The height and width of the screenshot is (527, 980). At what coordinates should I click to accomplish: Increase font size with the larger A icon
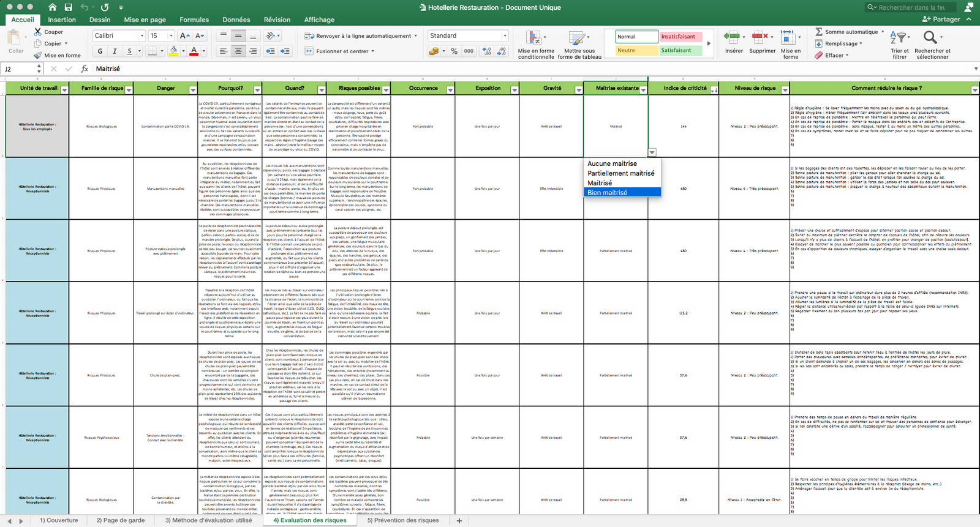tap(184, 36)
